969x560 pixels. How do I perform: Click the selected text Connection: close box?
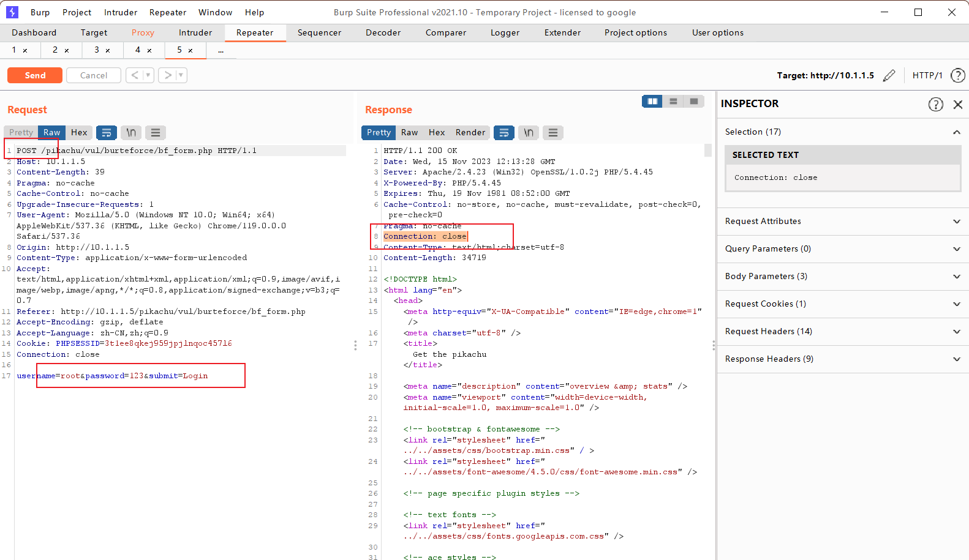click(843, 177)
